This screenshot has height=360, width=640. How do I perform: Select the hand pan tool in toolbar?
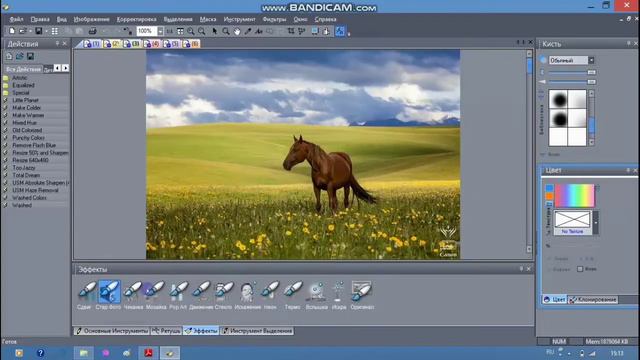(x=237, y=31)
